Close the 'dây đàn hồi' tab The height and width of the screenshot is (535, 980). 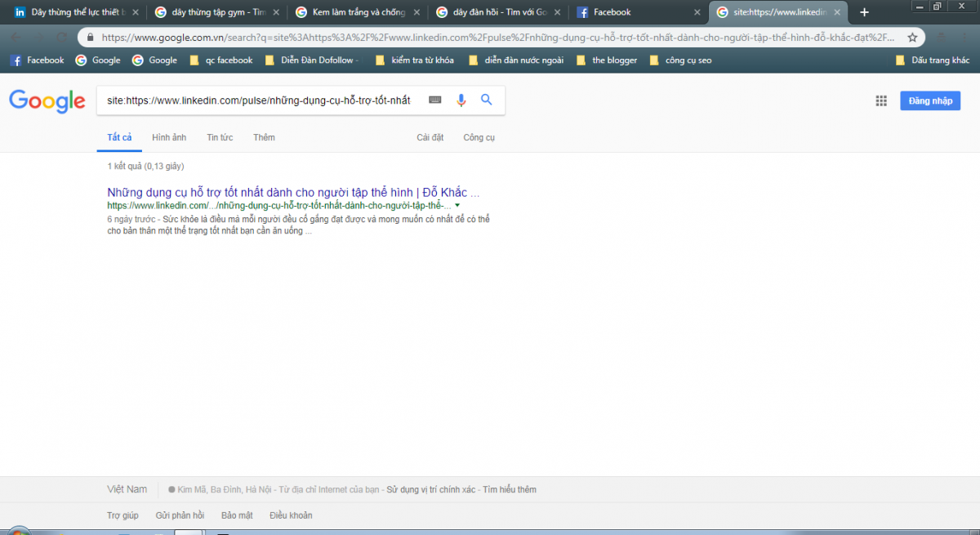(557, 12)
